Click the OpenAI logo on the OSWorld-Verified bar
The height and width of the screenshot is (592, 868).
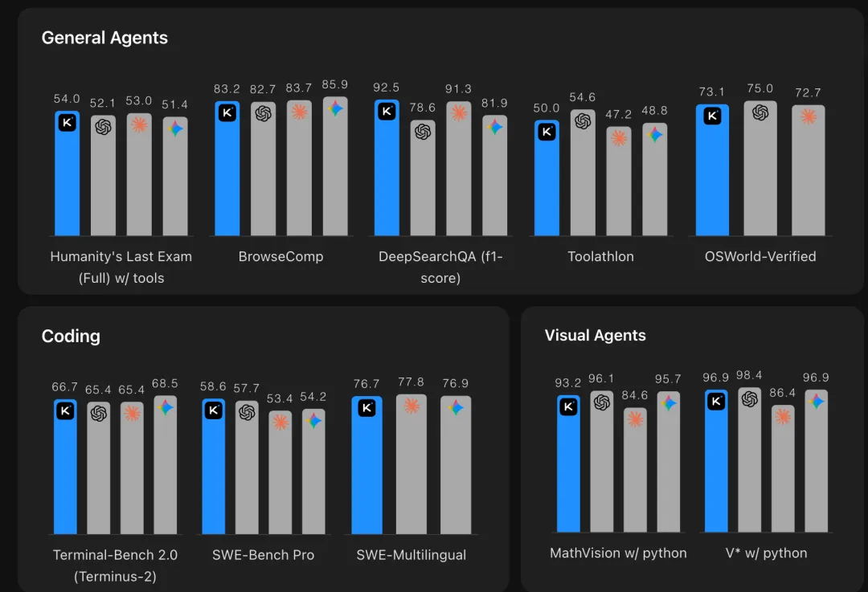tap(760, 112)
